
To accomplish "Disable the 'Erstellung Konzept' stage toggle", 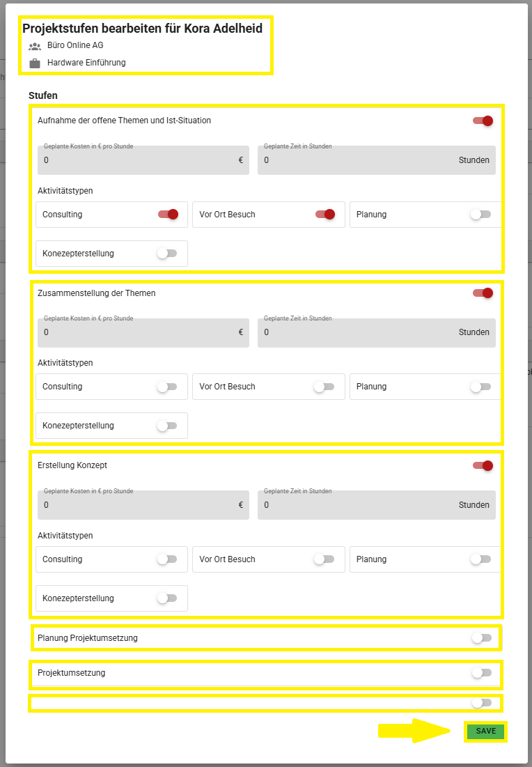I will (483, 465).
